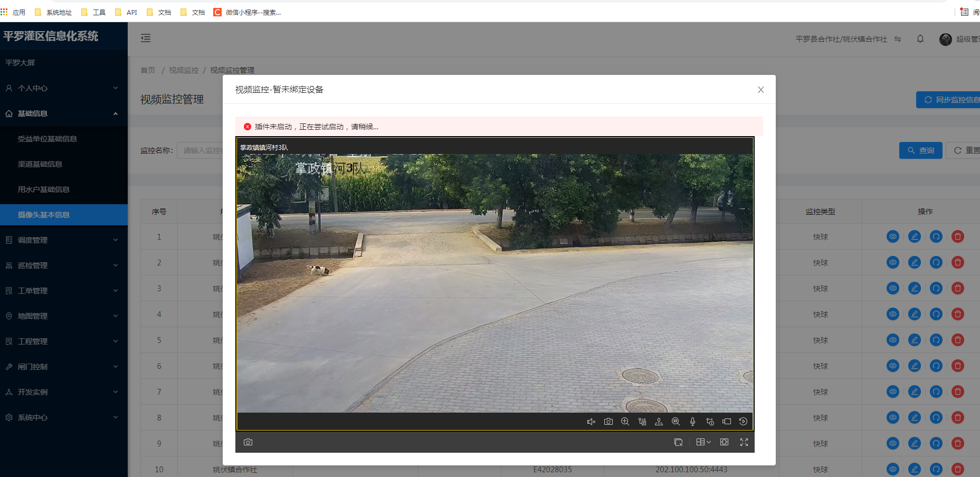View camera for row 7
Screen dimensions: 980x477
point(893,392)
